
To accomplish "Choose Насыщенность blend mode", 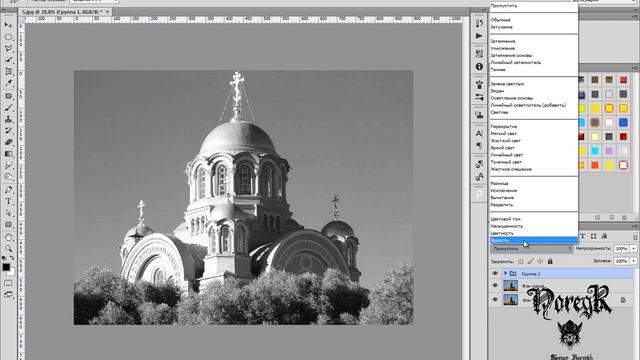I will tap(534, 226).
